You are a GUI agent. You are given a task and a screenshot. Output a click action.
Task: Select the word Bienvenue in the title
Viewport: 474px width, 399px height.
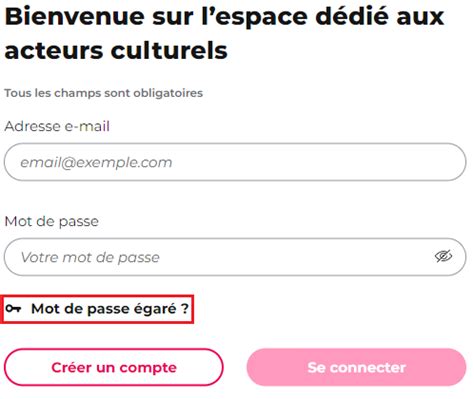pyautogui.click(x=75, y=16)
